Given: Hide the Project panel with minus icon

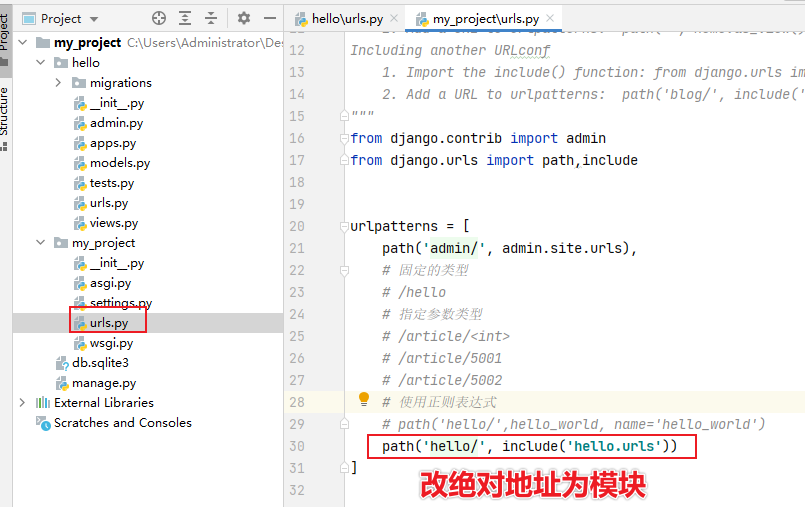Looking at the screenshot, I should (270, 18).
